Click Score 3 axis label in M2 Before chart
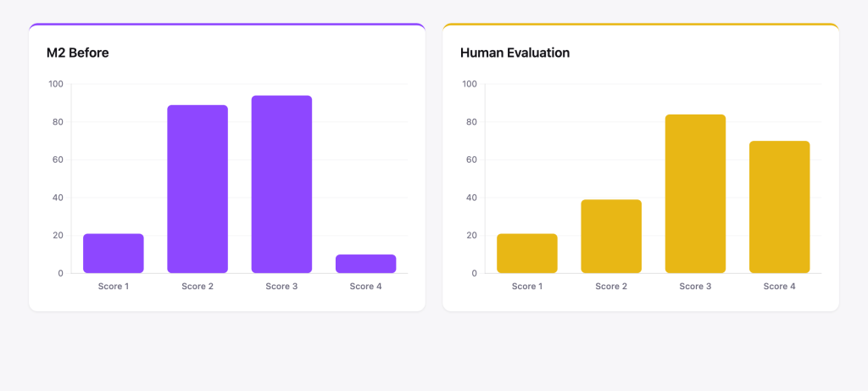868x391 pixels. [281, 287]
